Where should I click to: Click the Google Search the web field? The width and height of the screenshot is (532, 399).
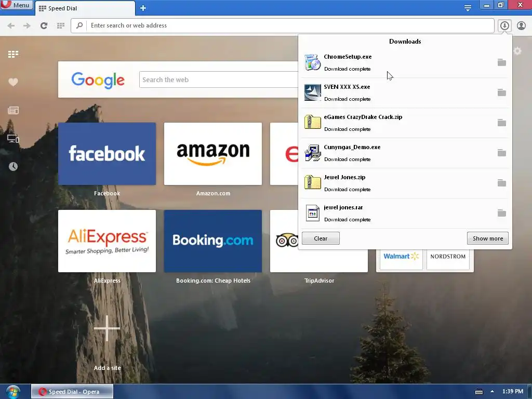219,79
